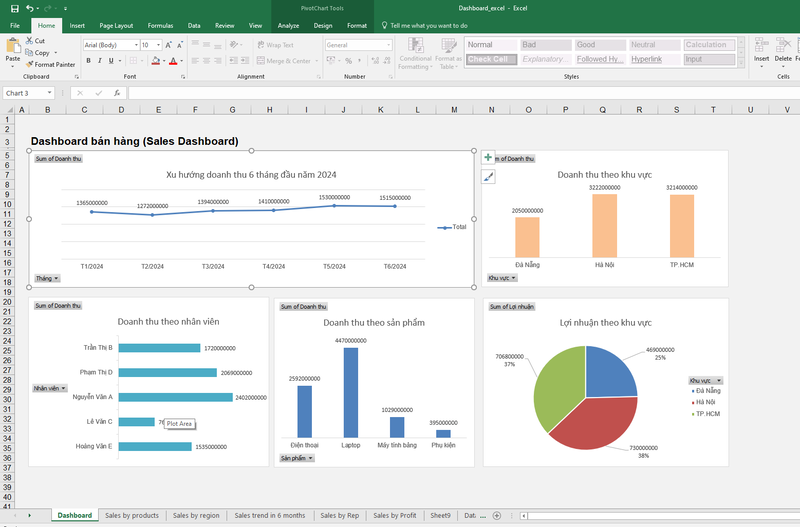Open the Chart Styles paintbrush icon

coord(488,177)
